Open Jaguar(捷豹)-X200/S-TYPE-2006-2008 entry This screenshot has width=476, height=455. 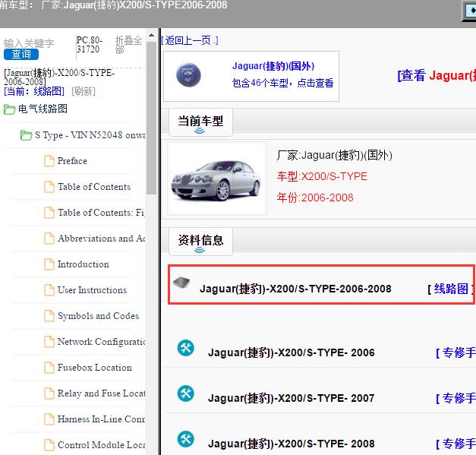[x=295, y=289]
